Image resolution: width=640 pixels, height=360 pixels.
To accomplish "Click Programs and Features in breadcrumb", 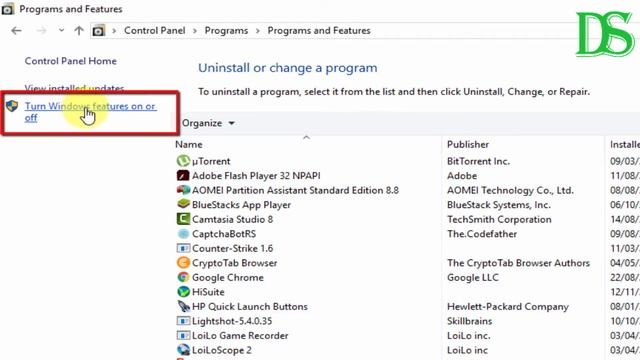I will (x=319, y=31).
